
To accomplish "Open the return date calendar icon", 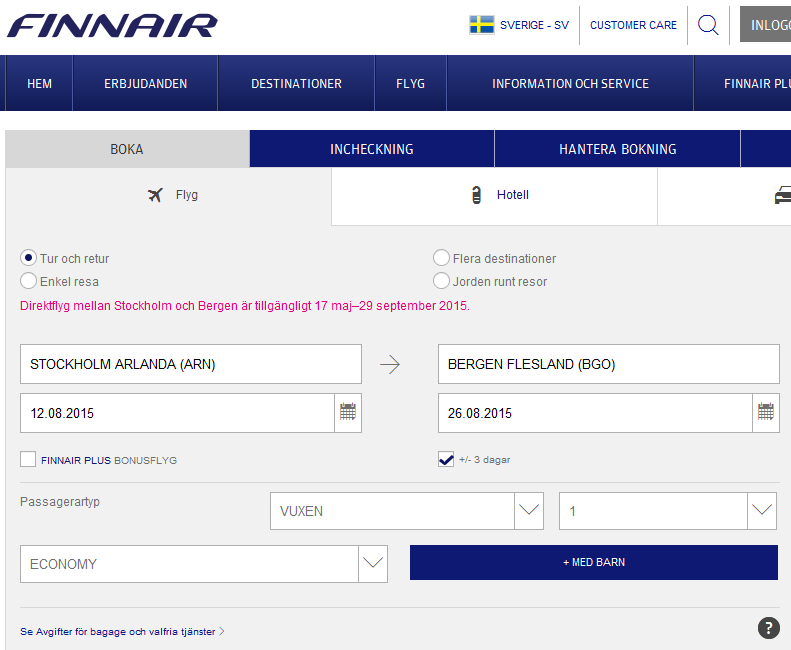I will [766, 412].
